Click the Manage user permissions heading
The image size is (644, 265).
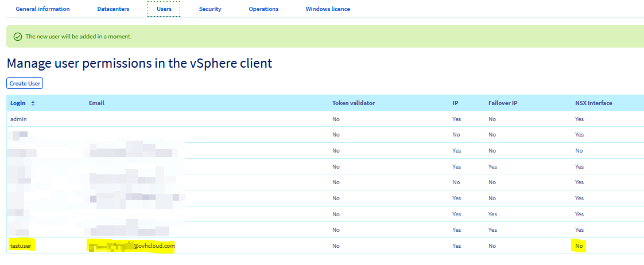139,63
